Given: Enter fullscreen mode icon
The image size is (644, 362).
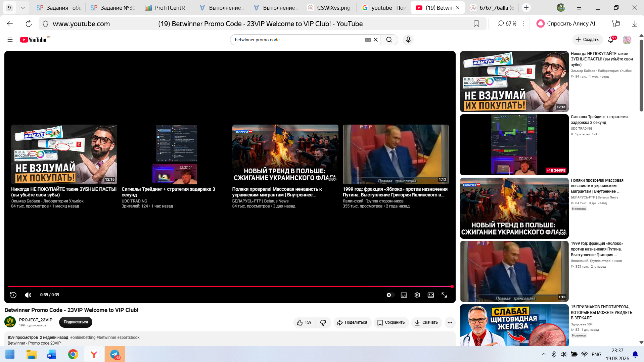Looking at the screenshot, I should click(x=444, y=295).
